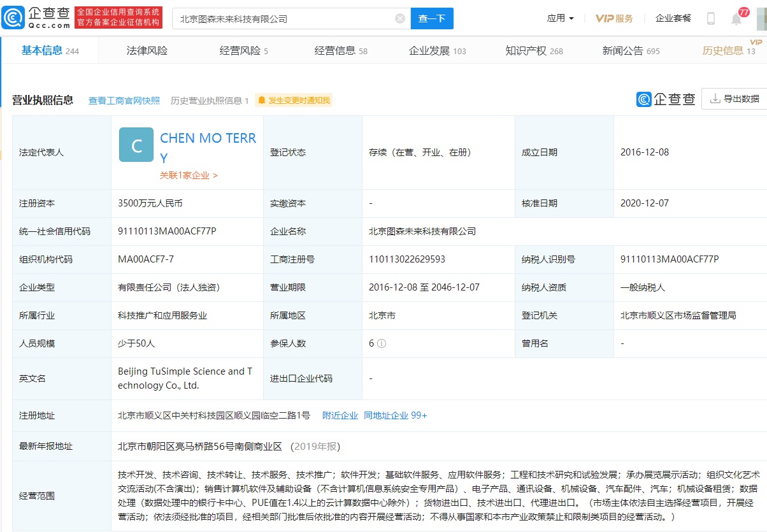Click the info icon beside insured count 6

coord(382,343)
